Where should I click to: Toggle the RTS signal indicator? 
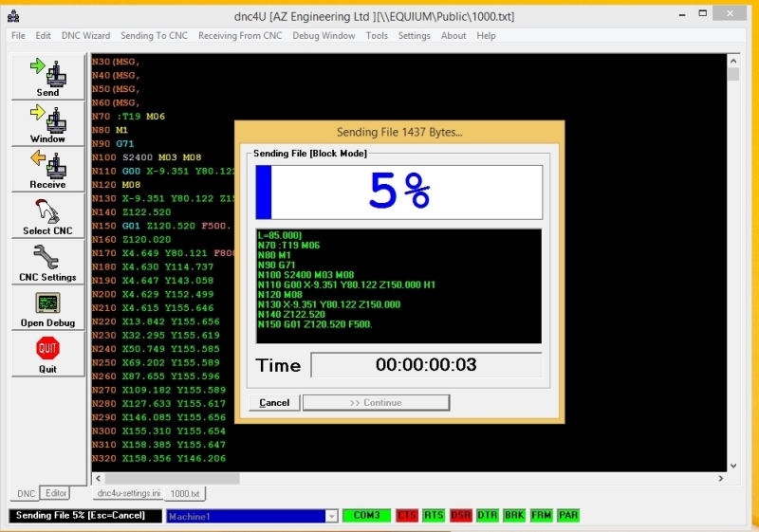coord(433,515)
